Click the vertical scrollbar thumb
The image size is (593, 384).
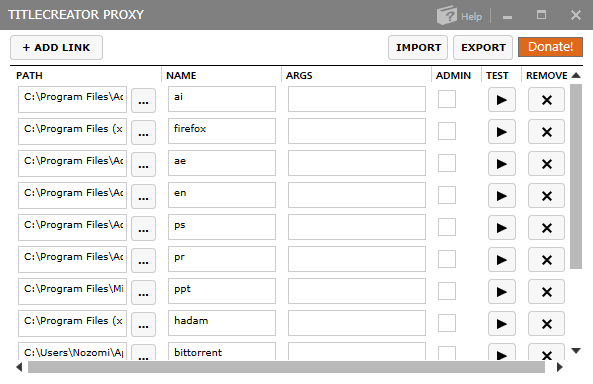(576, 176)
